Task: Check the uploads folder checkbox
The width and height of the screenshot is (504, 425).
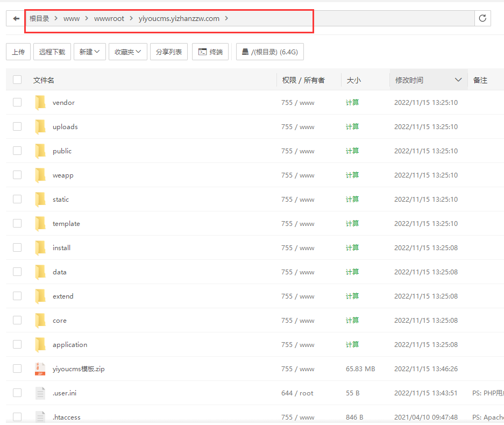Action: tap(17, 126)
